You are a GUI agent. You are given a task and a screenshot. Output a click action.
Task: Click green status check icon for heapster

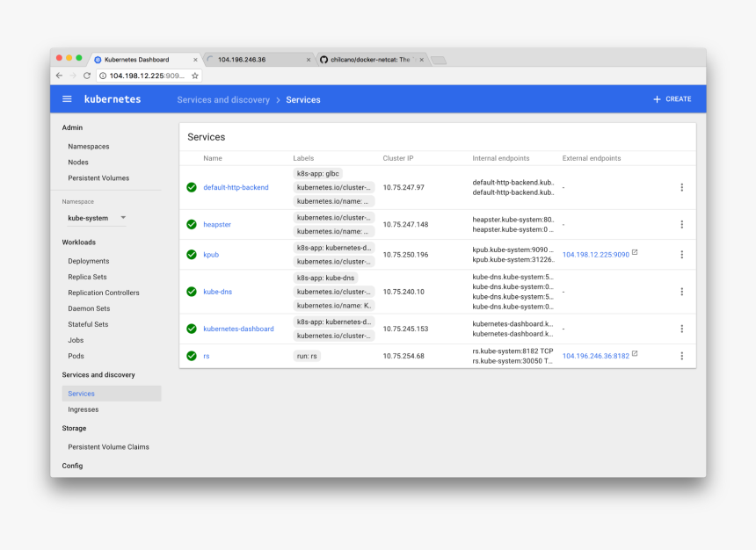(192, 224)
